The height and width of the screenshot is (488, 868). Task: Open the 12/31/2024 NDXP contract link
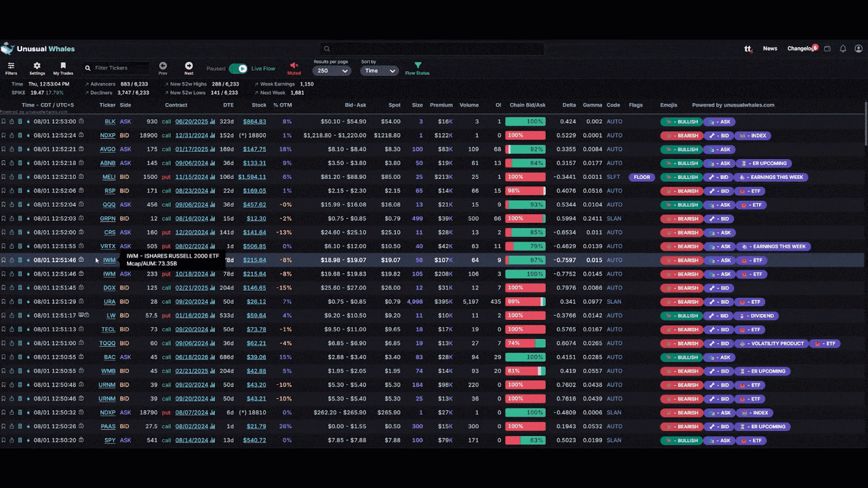tap(191, 135)
